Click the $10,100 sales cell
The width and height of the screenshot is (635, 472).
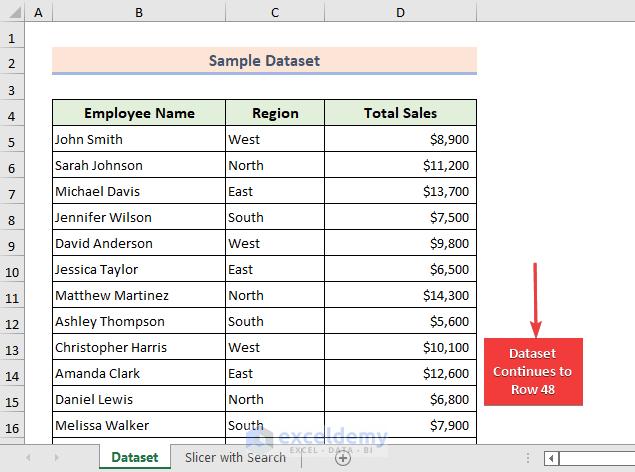pyautogui.click(x=401, y=347)
